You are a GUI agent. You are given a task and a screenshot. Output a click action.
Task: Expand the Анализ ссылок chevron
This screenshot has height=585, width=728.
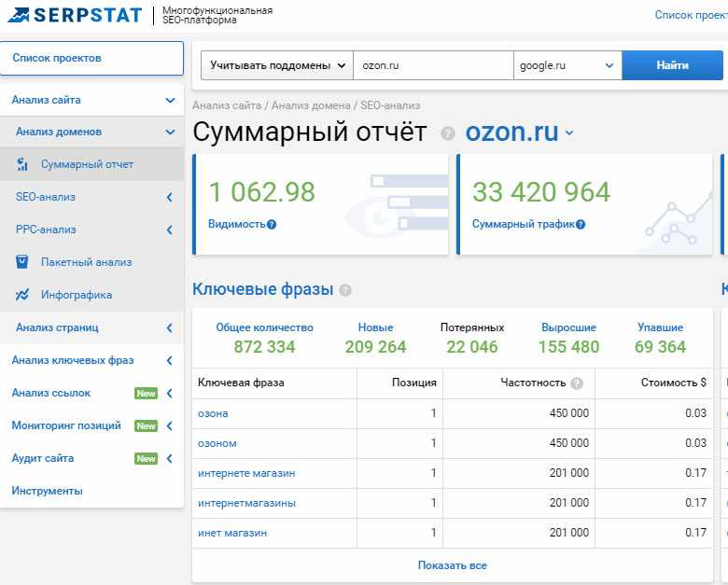coord(170,393)
